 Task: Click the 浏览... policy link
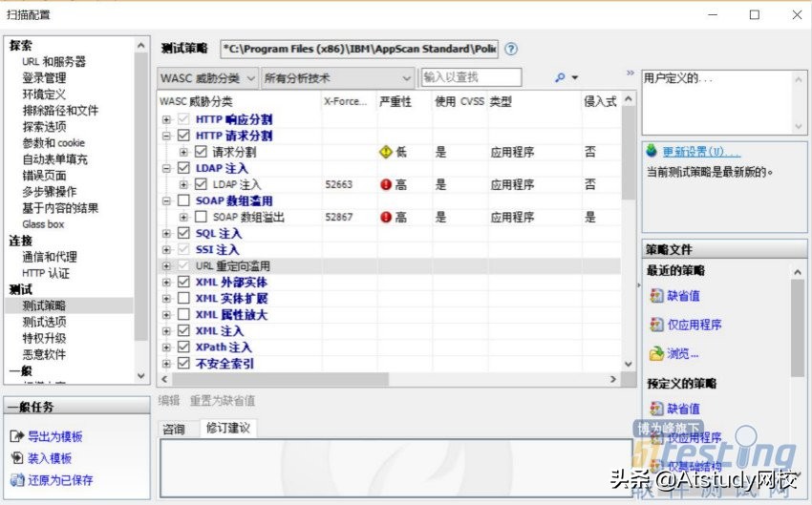pyautogui.click(x=683, y=354)
